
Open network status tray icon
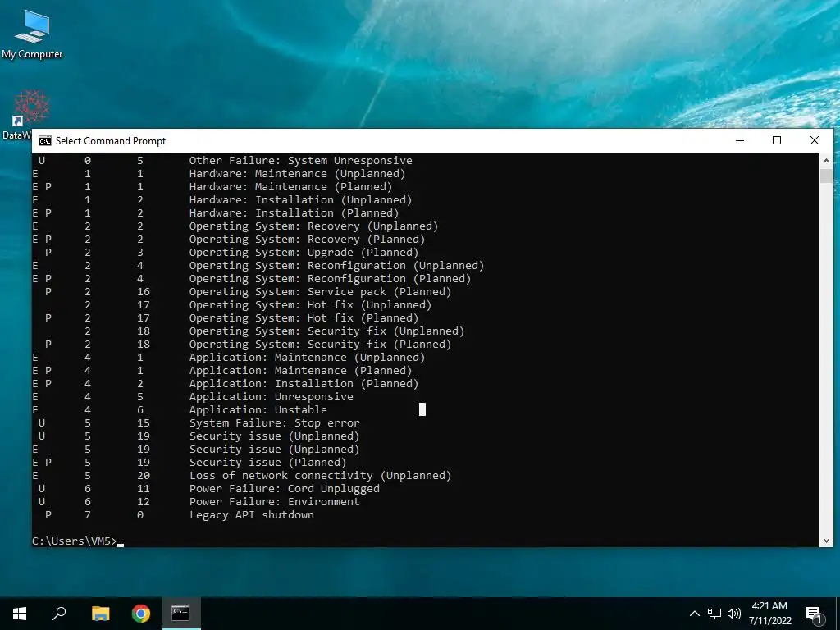pyautogui.click(x=714, y=614)
